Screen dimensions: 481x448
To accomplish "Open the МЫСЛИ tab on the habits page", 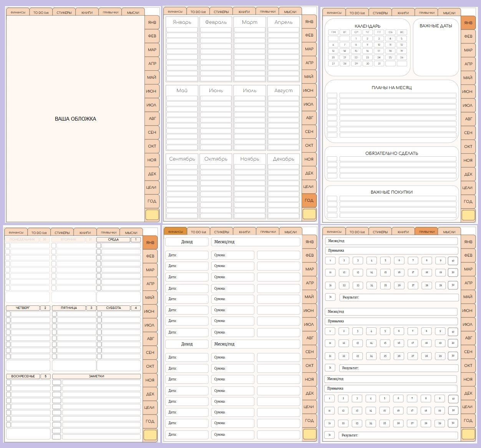I will click(x=449, y=232).
